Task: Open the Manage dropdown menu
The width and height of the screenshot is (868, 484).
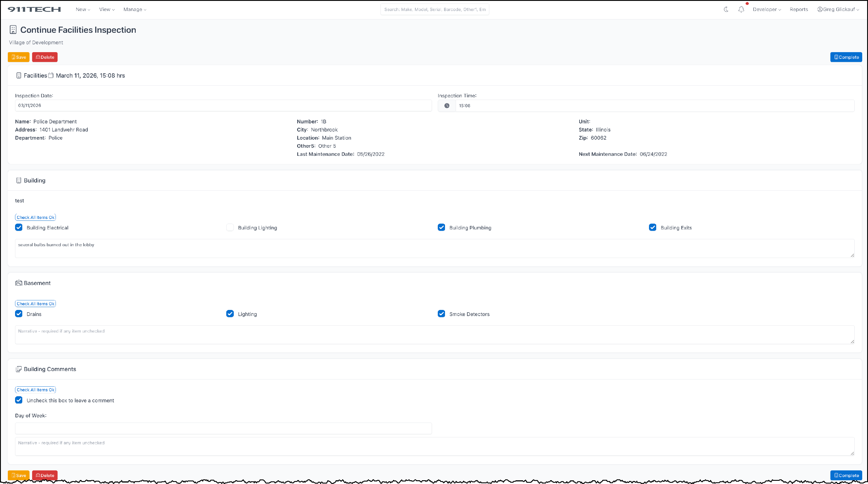Action: (x=135, y=10)
